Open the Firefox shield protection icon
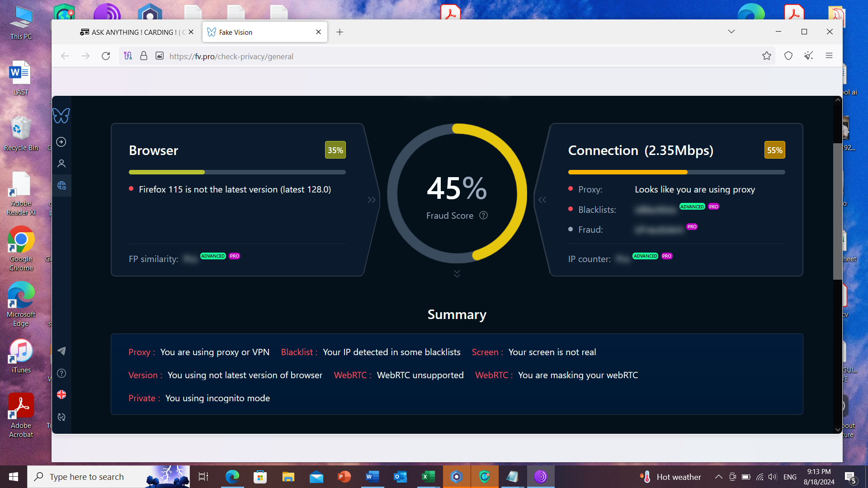This screenshot has width=868, height=488. pos(788,56)
